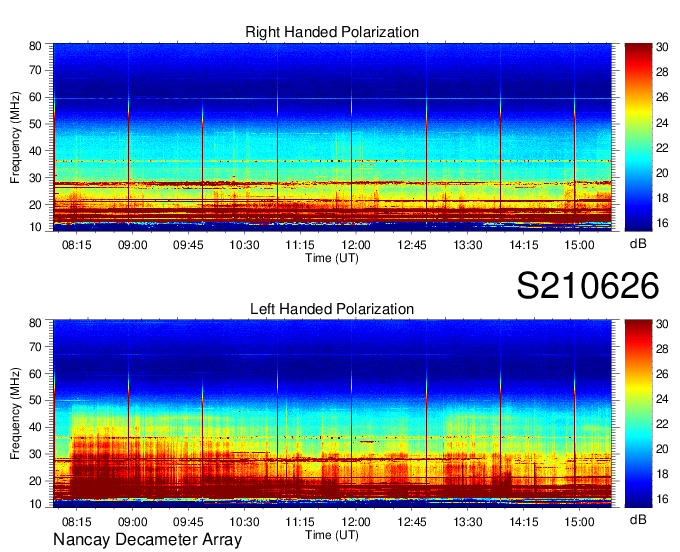Click the 09:00 time tick of Right Handed panel
Viewport: 680px width, 552px height.
point(133,245)
